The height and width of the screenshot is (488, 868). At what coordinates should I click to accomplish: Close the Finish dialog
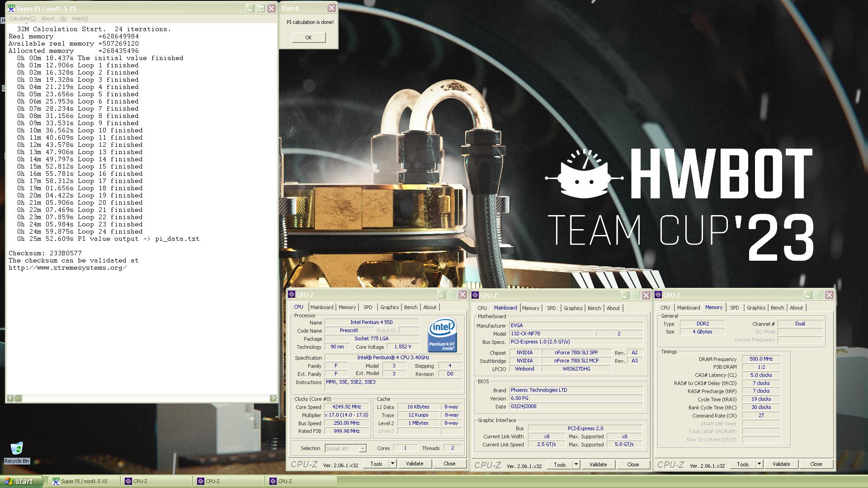tap(331, 8)
